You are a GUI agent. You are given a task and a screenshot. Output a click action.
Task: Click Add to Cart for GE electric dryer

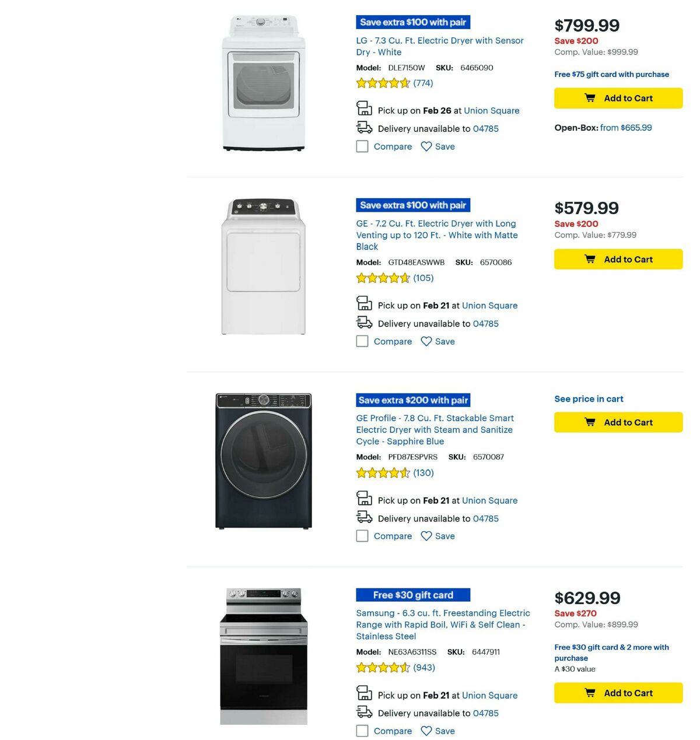[x=618, y=259]
